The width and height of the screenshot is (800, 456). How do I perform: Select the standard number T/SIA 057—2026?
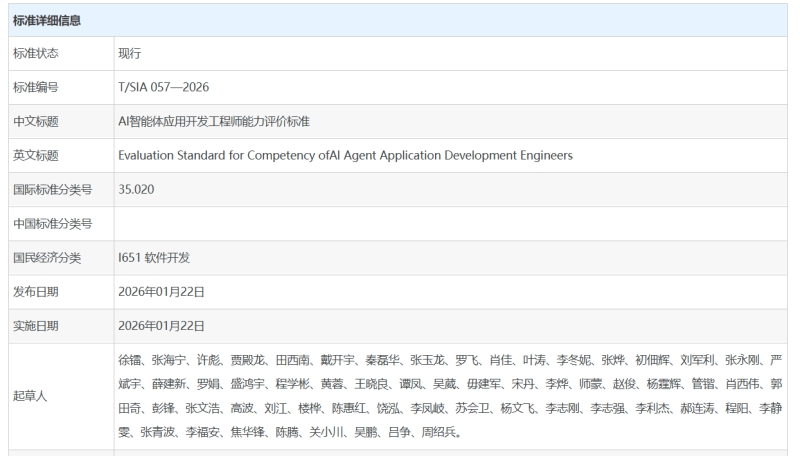click(x=163, y=88)
